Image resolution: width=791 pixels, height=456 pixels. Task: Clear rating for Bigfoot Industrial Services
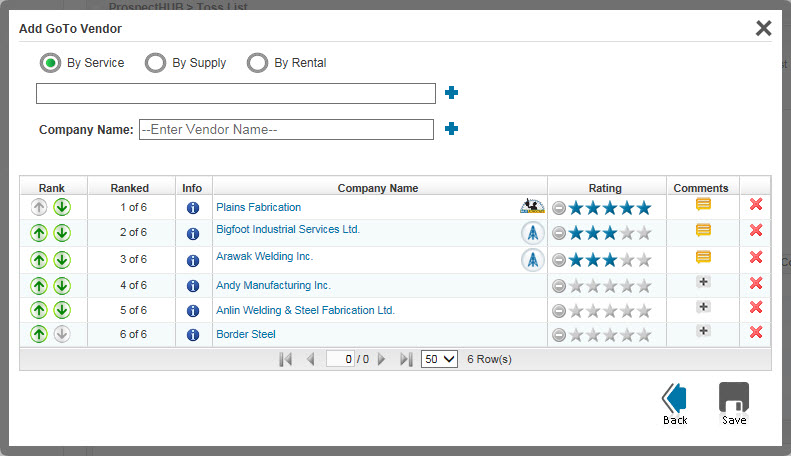559,234
